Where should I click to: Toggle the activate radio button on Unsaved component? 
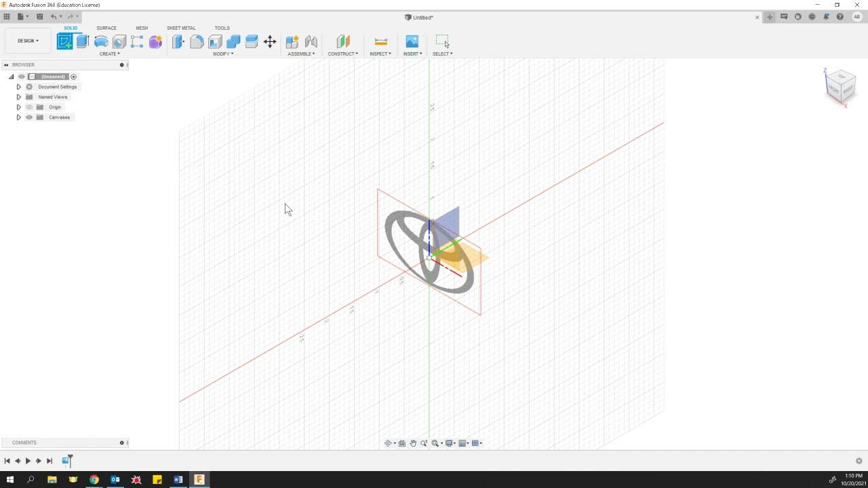tap(74, 77)
